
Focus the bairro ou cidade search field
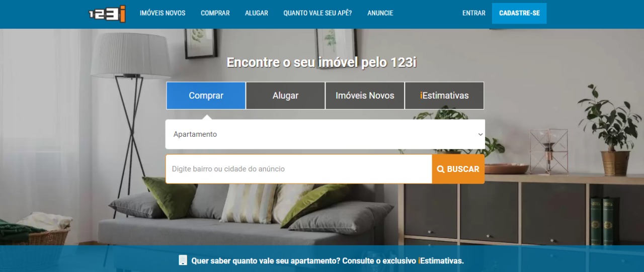pyautogui.click(x=299, y=169)
